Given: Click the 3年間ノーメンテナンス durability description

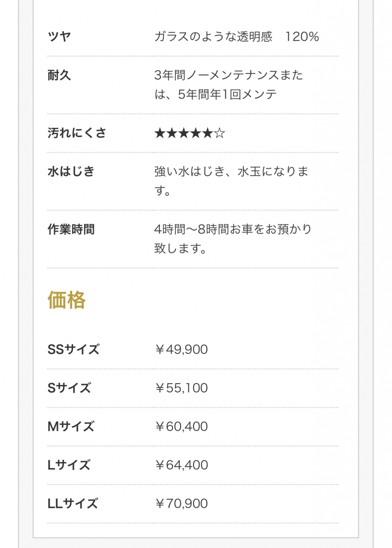Looking at the screenshot, I should [228, 85].
